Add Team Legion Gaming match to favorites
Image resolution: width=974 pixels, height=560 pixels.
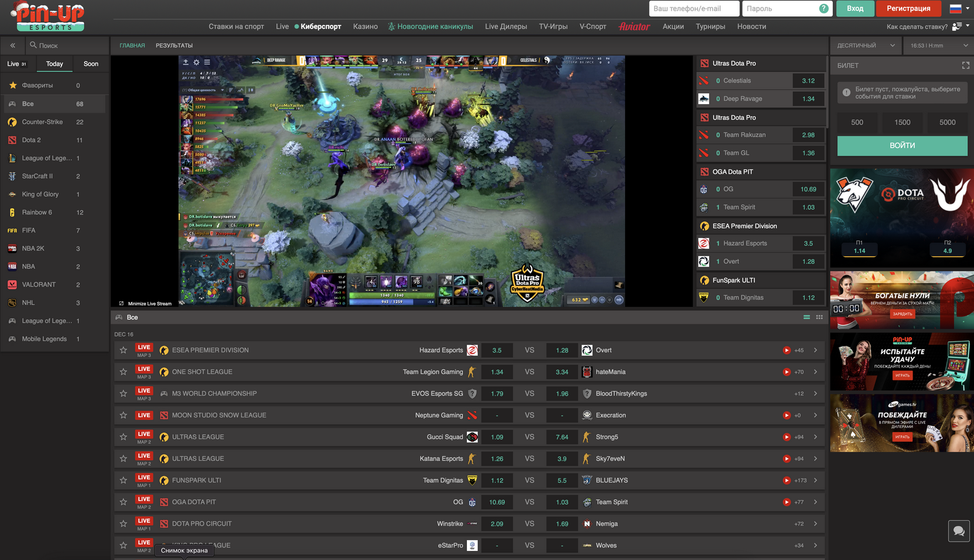pos(124,372)
